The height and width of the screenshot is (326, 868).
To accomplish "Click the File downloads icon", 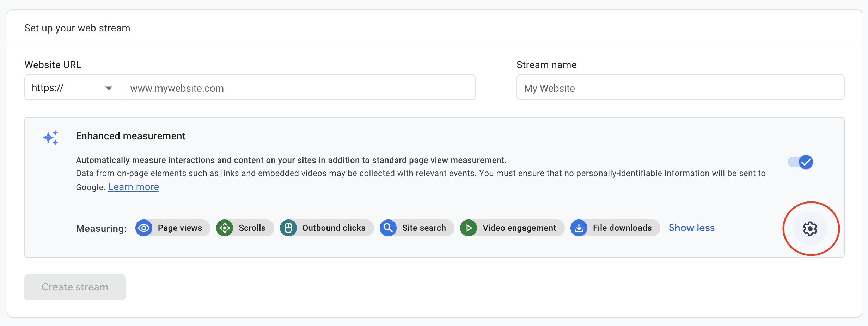I will (579, 228).
